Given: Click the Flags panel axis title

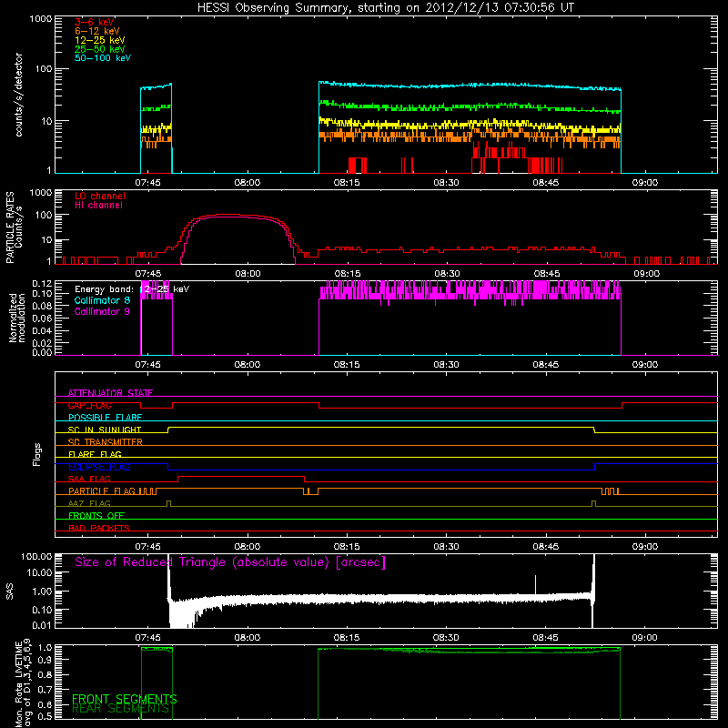Looking at the screenshot, I should [x=37, y=454].
